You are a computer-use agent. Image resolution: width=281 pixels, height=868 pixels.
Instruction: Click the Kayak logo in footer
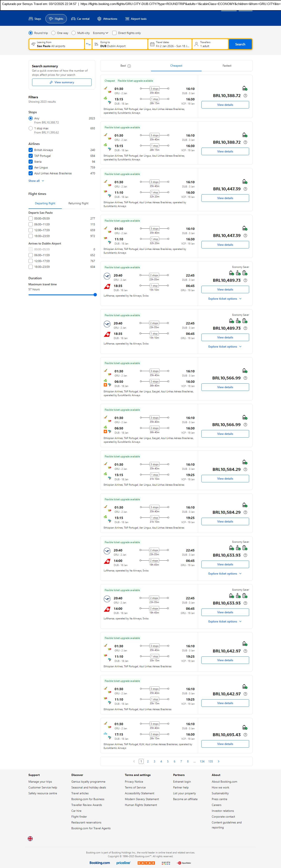146,863
